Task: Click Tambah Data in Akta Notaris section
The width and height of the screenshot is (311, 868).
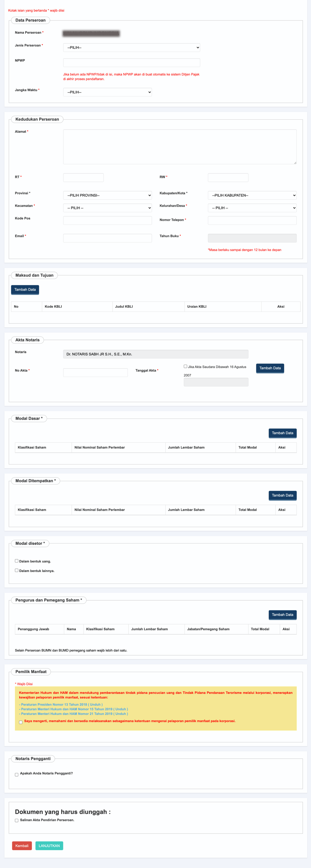Action: (270, 368)
